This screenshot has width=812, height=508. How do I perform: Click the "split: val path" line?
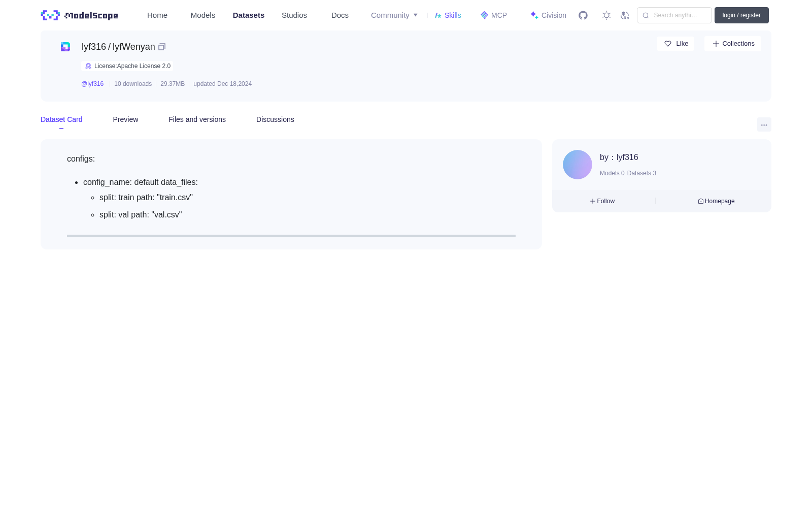point(141,215)
